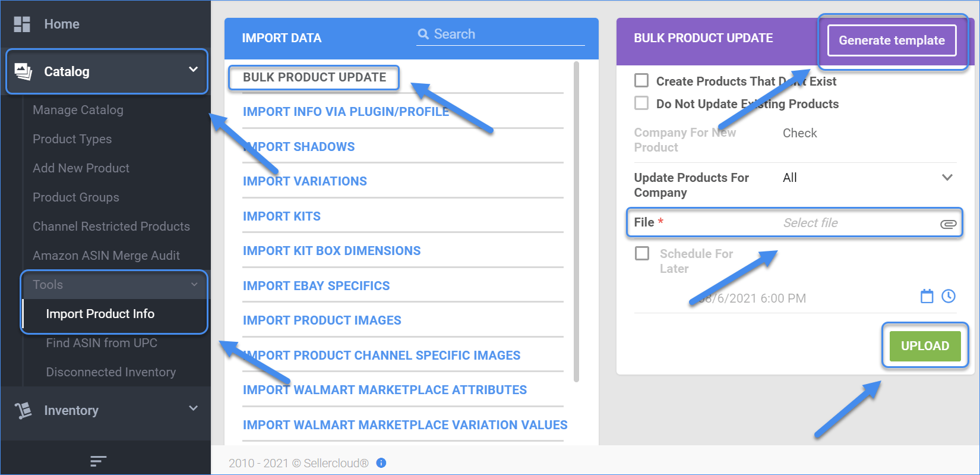Open IMPORT WALMART MARKETPLACE VARIATION VALUES
The height and width of the screenshot is (475, 980).
(x=405, y=425)
